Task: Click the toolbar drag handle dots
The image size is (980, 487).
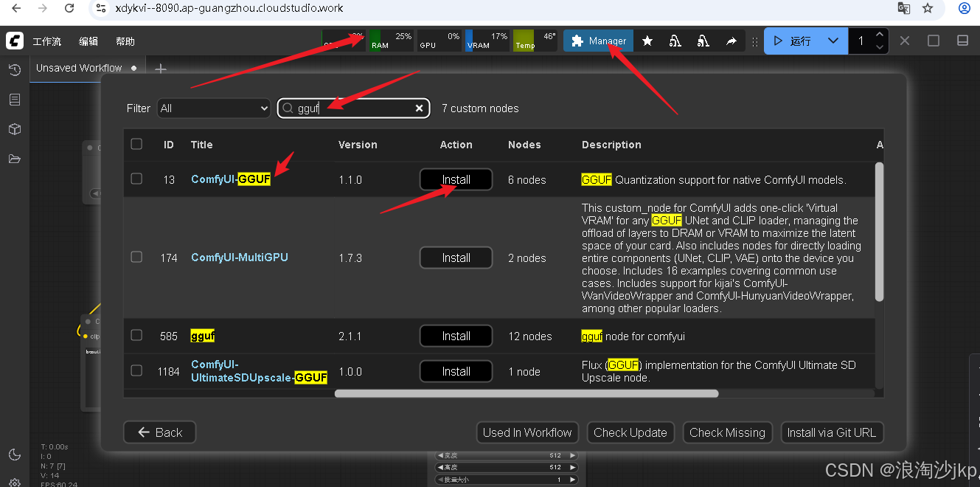Action: point(754,42)
